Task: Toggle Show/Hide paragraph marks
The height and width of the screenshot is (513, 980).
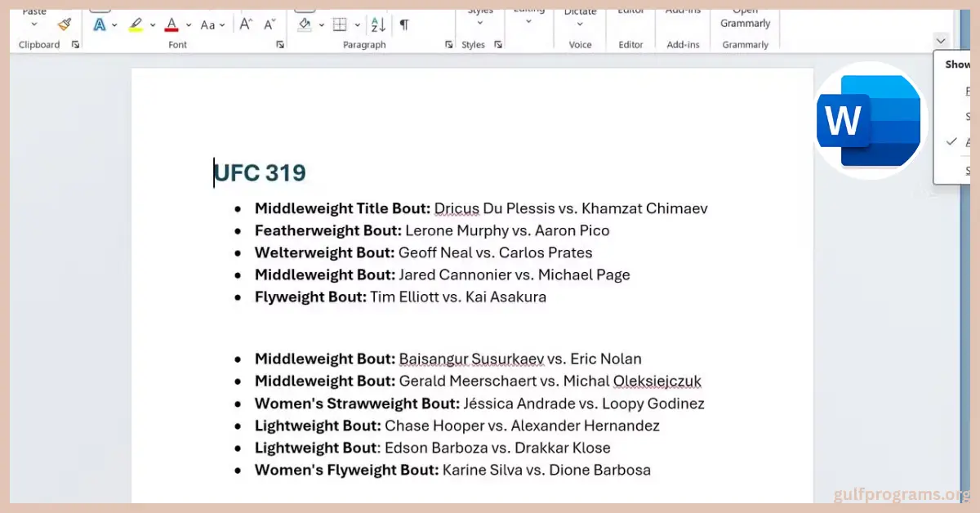Action: click(x=403, y=25)
